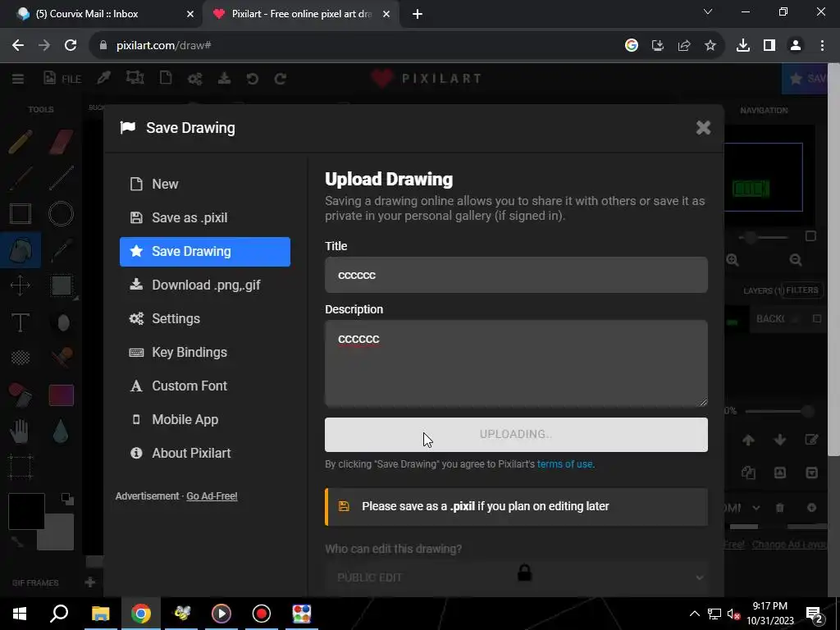840x630 pixels.
Task: Click the blue Save star button
Action: 806,79
